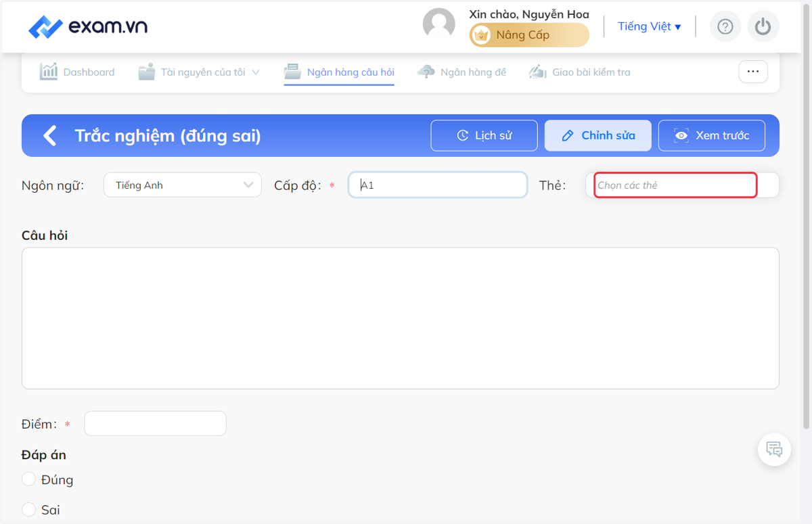Click the Xin chào, Nguyễn Hoa greeting
812x524 pixels.
coord(529,14)
